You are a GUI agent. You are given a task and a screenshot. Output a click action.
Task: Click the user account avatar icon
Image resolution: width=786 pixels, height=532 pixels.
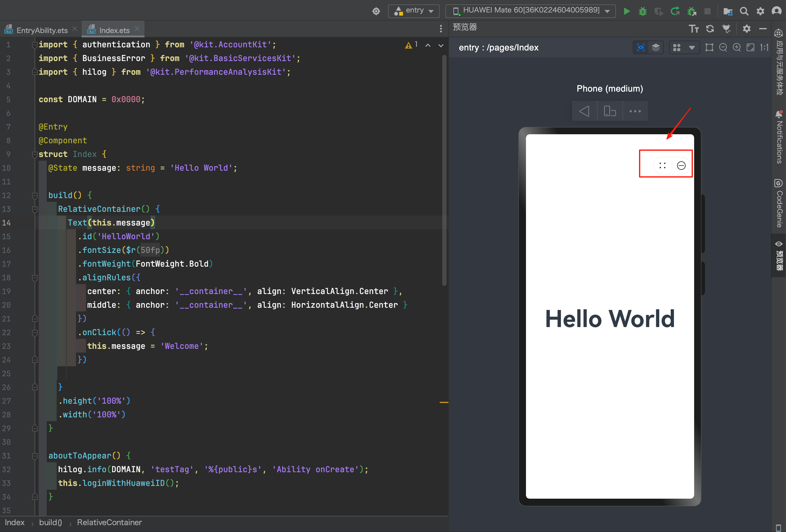(x=777, y=11)
